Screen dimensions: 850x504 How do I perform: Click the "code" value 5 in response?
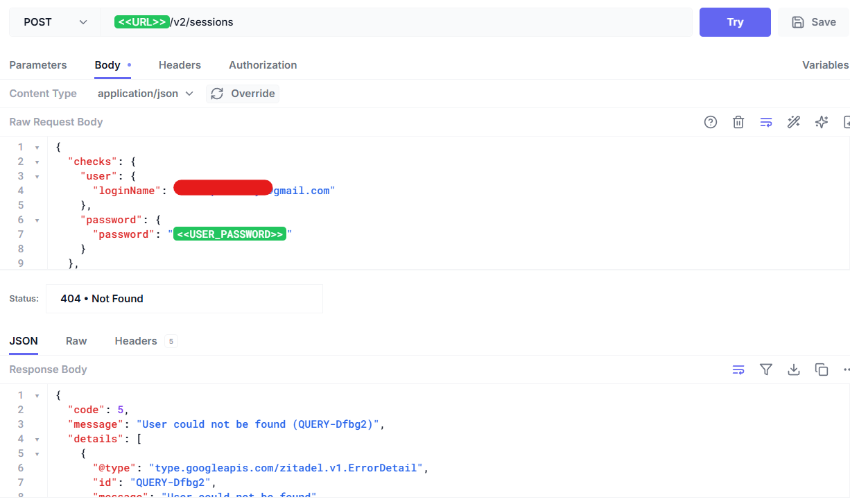click(121, 410)
